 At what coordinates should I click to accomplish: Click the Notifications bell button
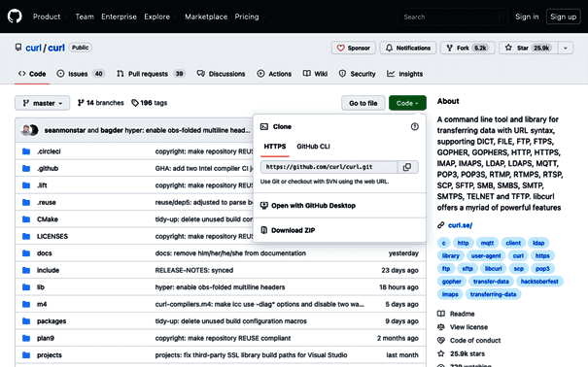[x=408, y=48]
